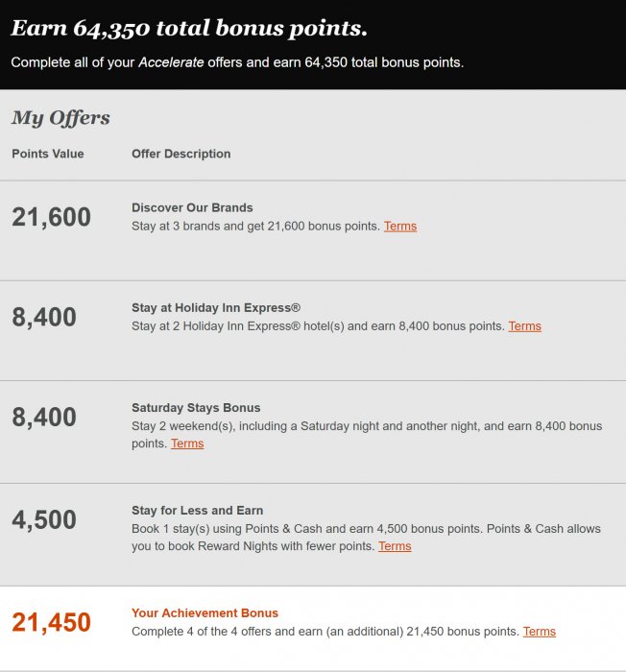Click the 8,400 points beside Saturday Stays Bonus
This screenshot has height=672, width=626.
tap(44, 418)
